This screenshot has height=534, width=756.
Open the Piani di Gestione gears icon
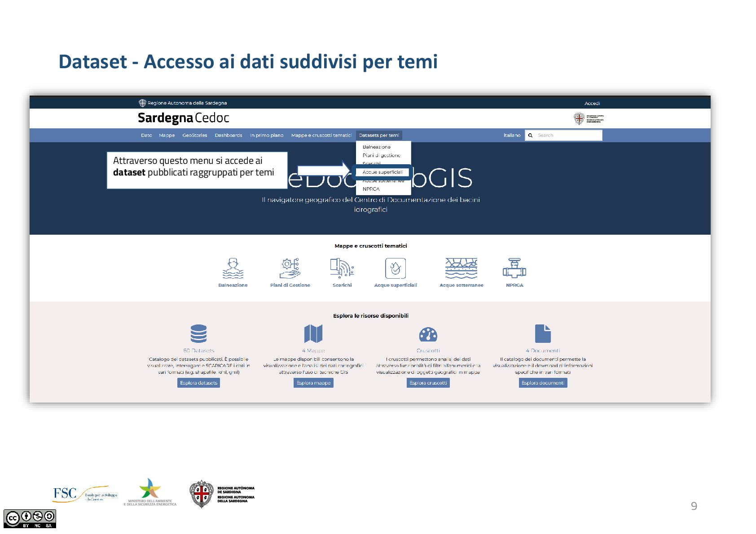point(290,268)
